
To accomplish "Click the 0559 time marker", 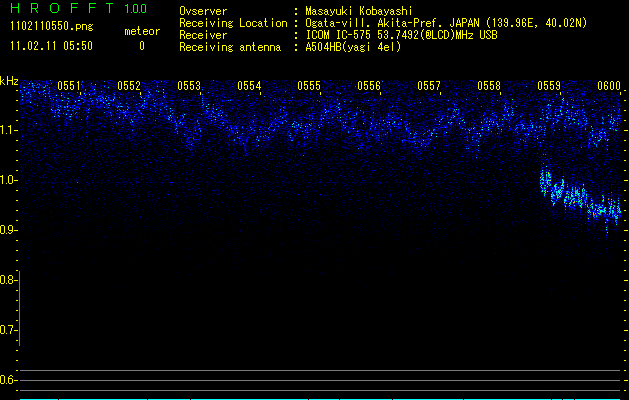I will [x=549, y=86].
